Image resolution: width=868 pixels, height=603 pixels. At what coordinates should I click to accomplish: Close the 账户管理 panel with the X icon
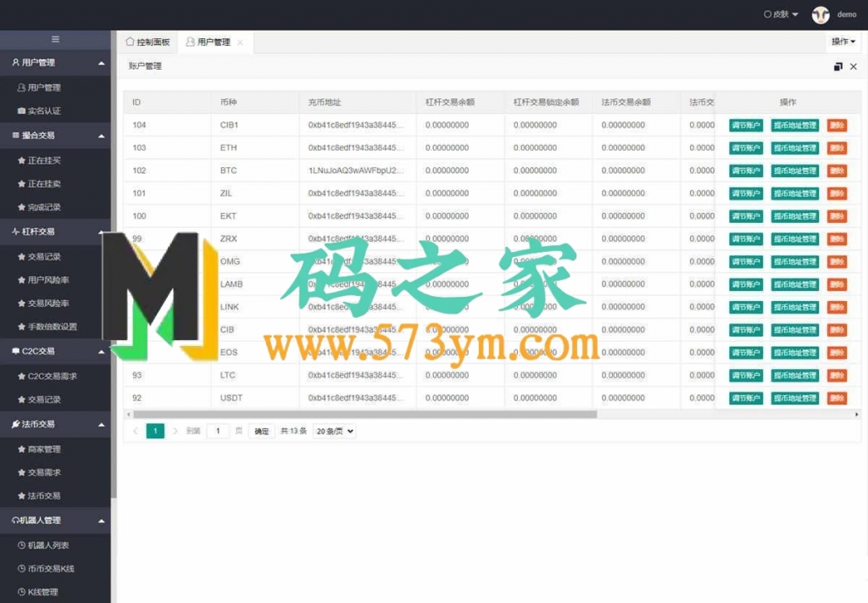click(x=854, y=66)
